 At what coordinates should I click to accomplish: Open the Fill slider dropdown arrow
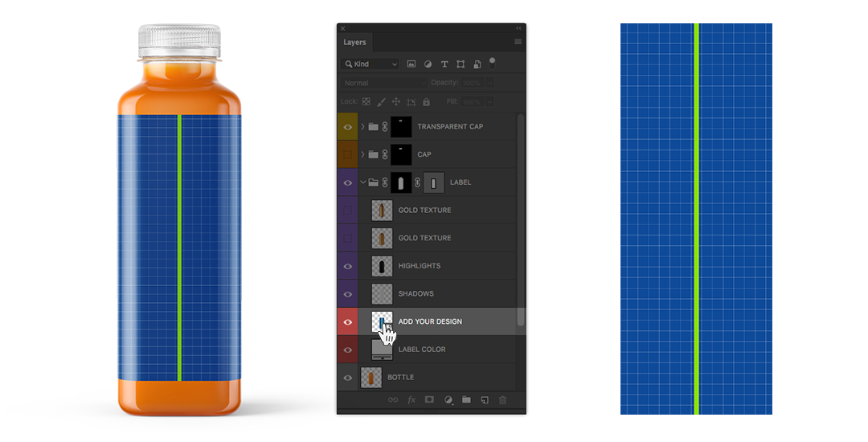coord(489,102)
